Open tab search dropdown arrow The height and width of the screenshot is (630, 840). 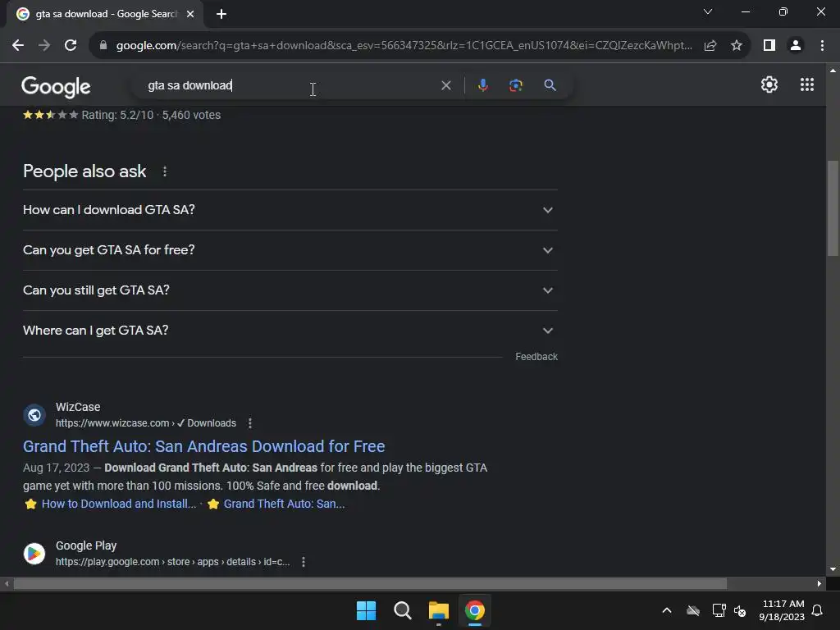click(x=708, y=11)
